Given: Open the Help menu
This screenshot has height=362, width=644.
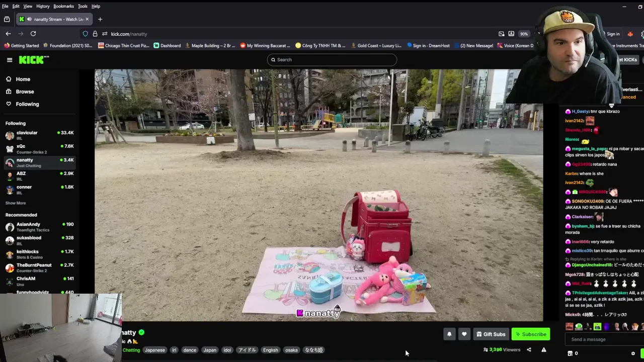Looking at the screenshot, I should 96,6.
